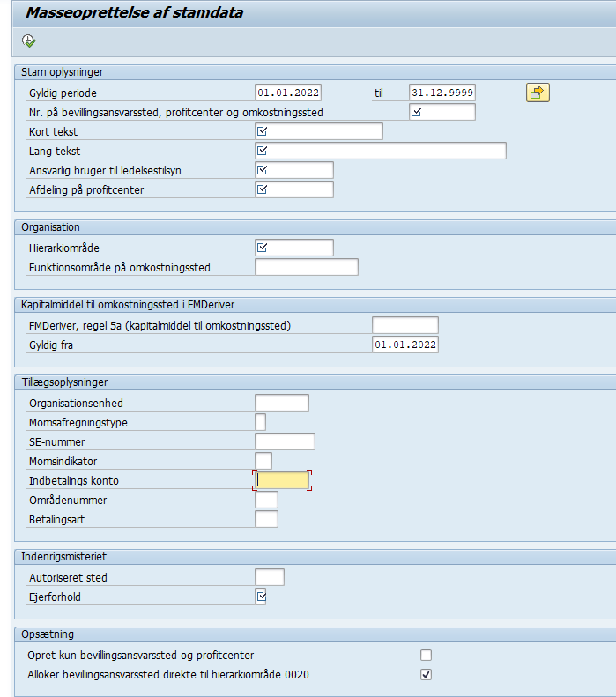Focus the Organisationsenhed input field
The width and height of the screenshot is (616, 697).
281,403
